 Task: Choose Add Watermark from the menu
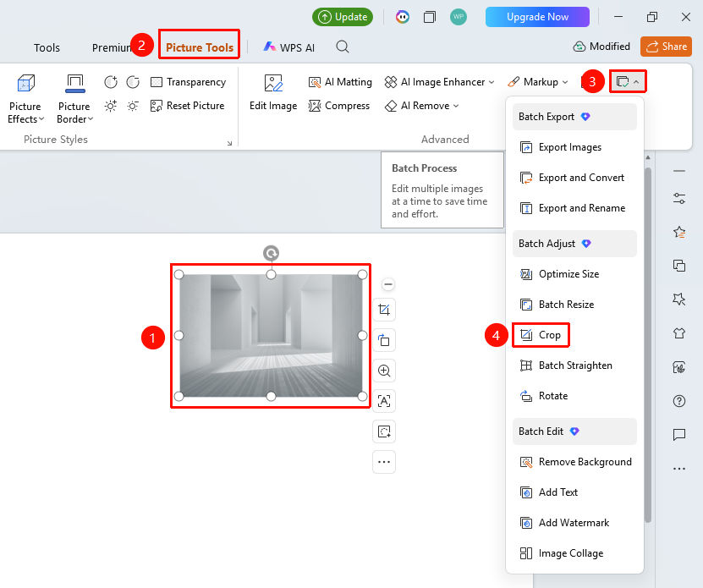point(574,523)
